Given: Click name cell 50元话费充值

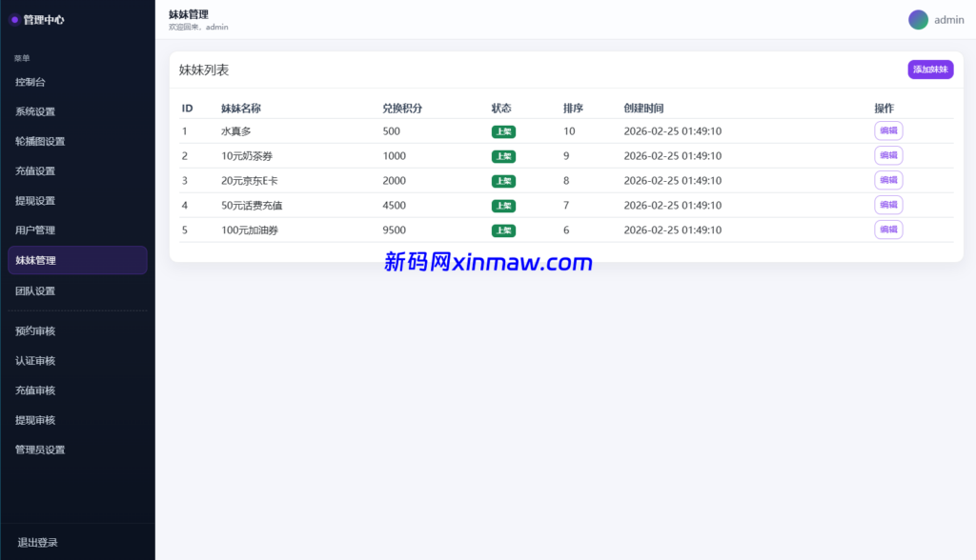Looking at the screenshot, I should (252, 206).
